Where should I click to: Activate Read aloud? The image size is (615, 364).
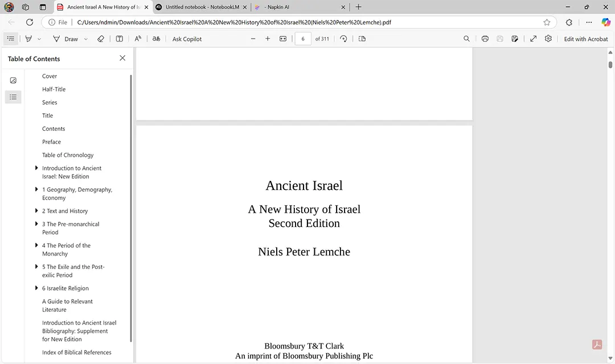click(x=138, y=39)
